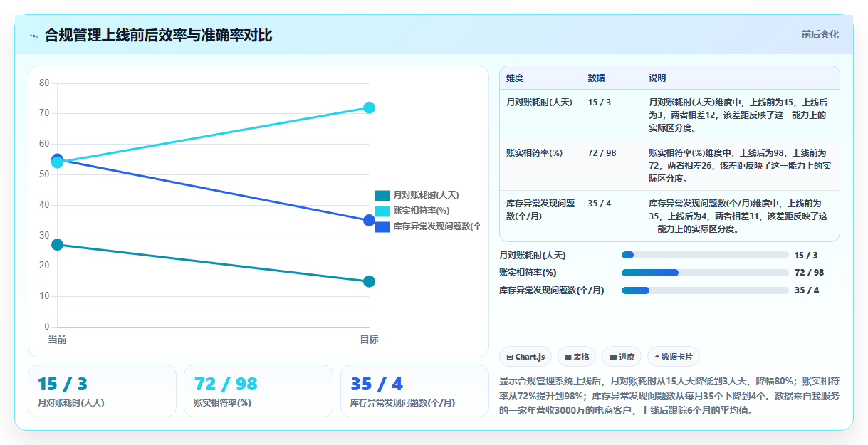Toggle the 库存异常发现问题数 legend swatch
The image size is (868, 445).
click(x=383, y=226)
